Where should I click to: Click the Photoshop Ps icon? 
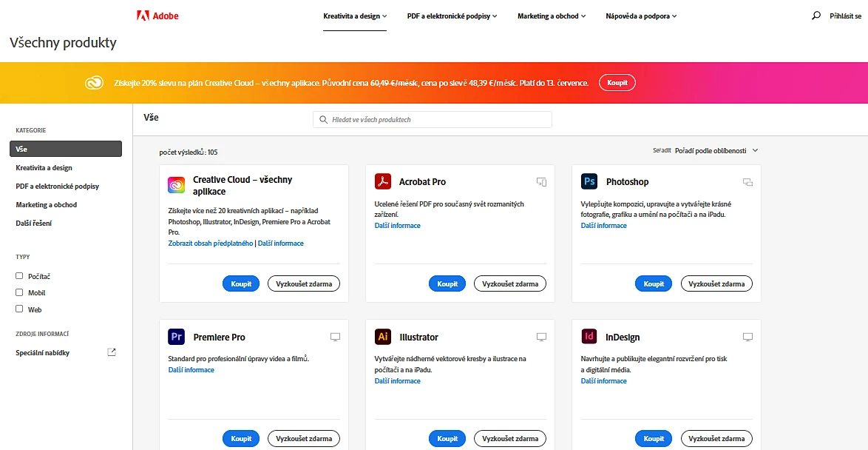pyautogui.click(x=589, y=181)
